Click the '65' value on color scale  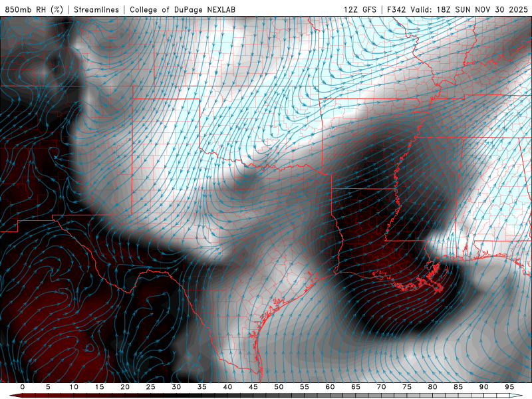(356, 387)
